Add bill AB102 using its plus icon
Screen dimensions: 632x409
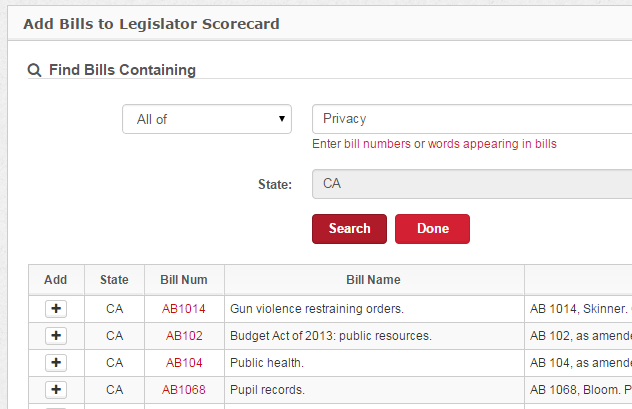coord(57,336)
